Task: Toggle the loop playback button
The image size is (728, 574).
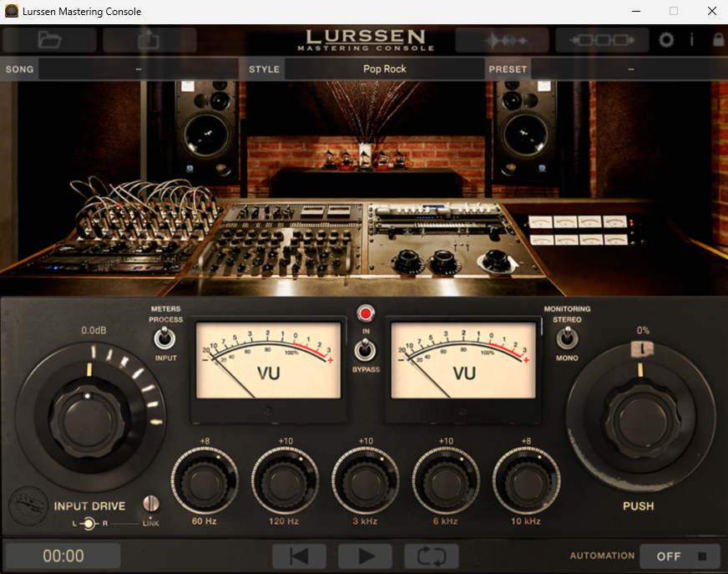Action: point(432,556)
